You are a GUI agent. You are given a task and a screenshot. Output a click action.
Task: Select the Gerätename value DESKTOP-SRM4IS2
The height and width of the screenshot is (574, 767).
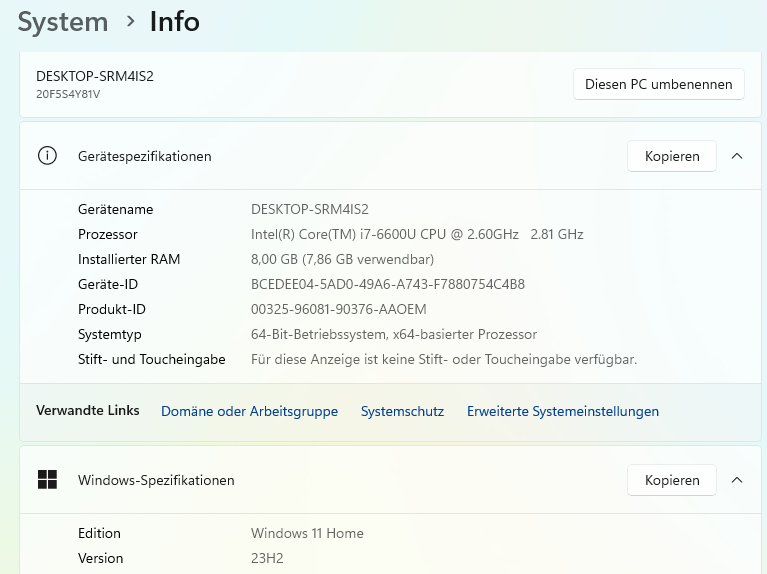310,209
